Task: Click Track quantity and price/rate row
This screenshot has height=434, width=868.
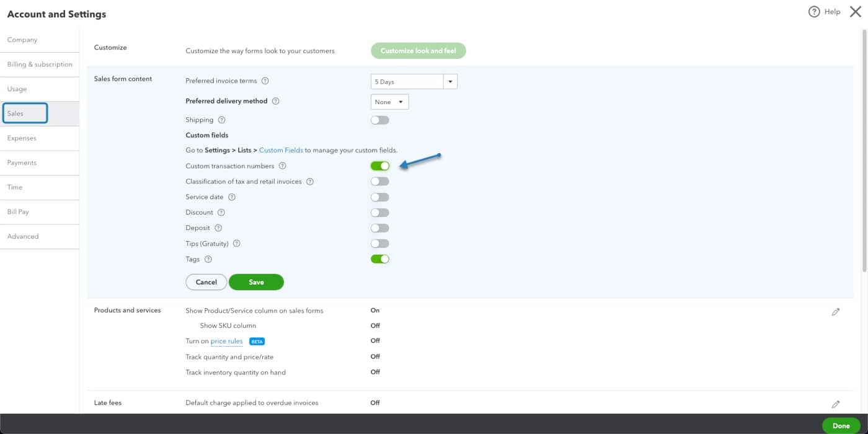Action: 229,357
